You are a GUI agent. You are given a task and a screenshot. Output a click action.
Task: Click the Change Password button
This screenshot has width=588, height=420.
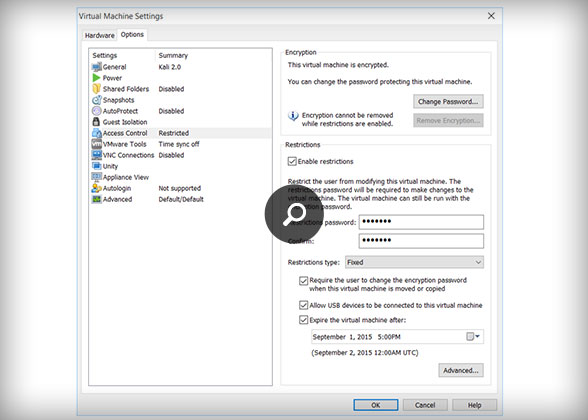[x=448, y=102]
